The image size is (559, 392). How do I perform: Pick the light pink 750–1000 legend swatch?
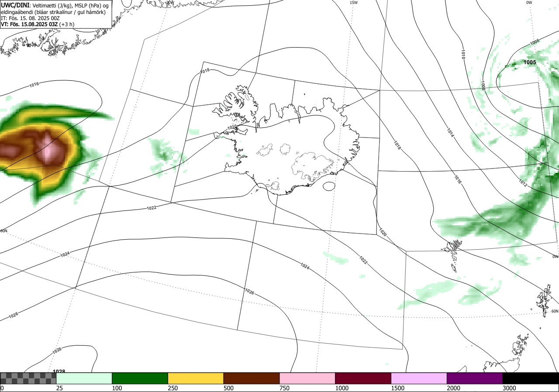coord(307,378)
